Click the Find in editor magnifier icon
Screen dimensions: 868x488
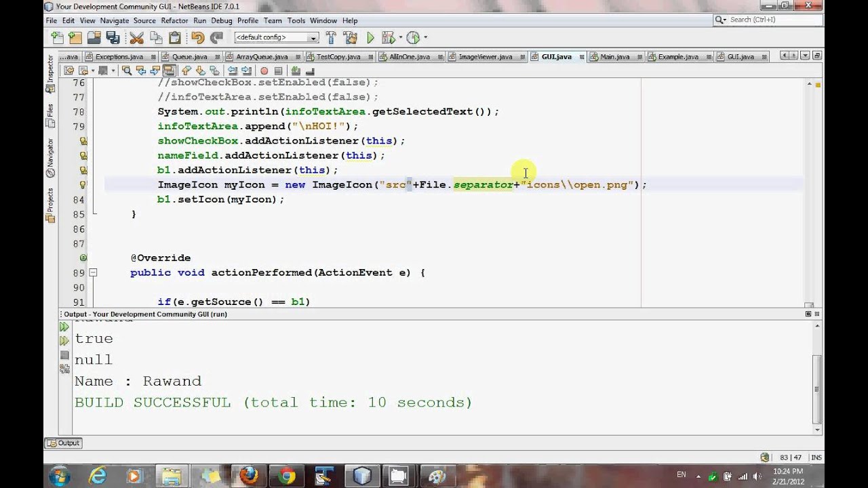[127, 70]
